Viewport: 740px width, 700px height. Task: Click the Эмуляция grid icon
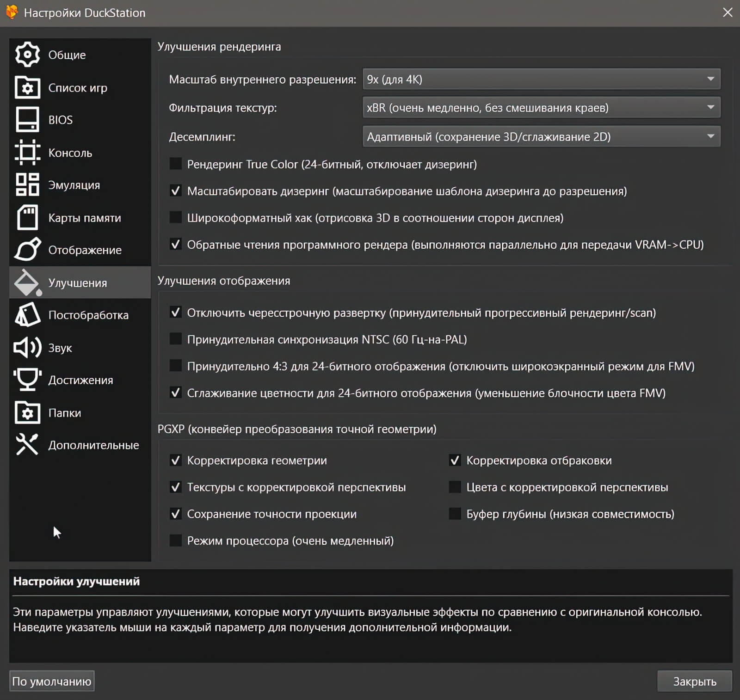[27, 185]
